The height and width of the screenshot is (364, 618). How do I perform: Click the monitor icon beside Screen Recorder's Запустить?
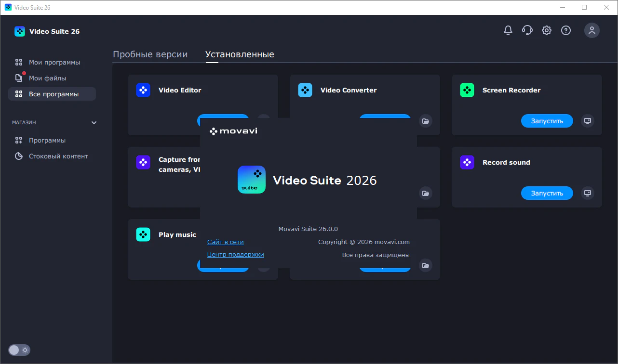click(x=588, y=121)
